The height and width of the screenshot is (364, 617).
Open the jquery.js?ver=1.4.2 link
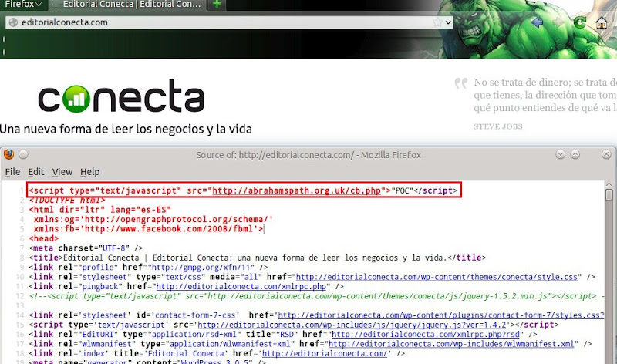click(x=352, y=325)
